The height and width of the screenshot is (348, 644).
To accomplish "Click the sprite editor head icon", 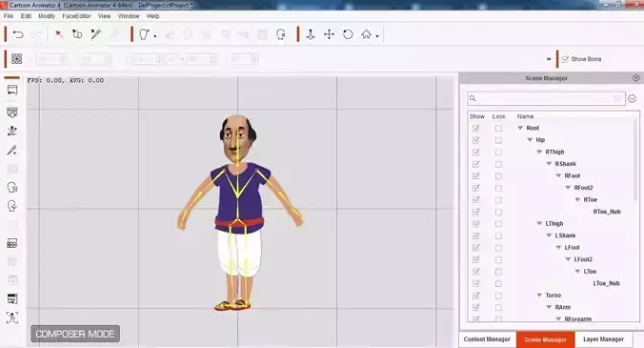I will click(144, 34).
